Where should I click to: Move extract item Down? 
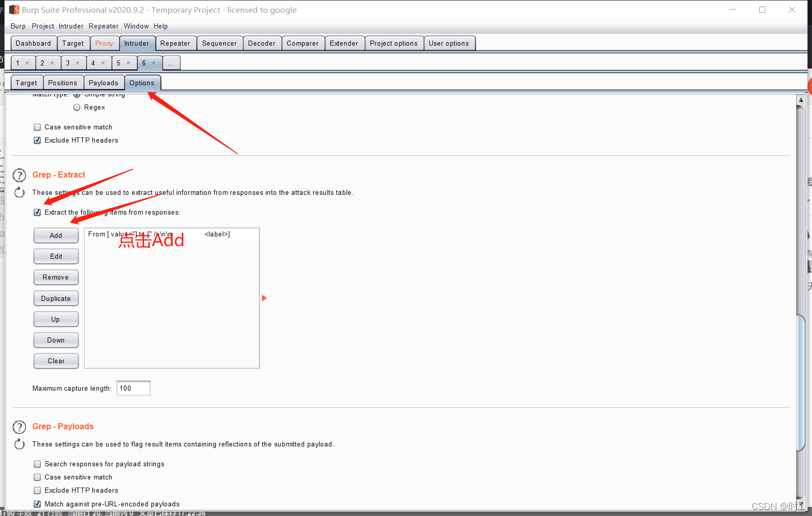[56, 340]
